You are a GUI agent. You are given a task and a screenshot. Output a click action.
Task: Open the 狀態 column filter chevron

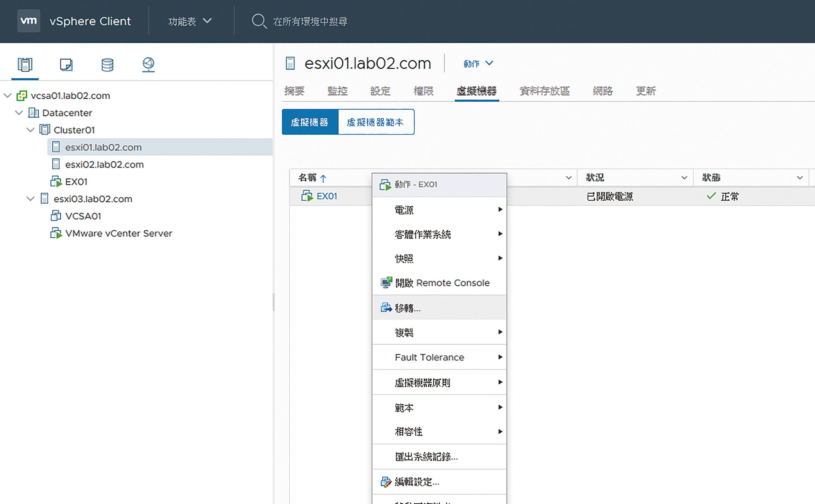pyautogui.click(x=800, y=178)
